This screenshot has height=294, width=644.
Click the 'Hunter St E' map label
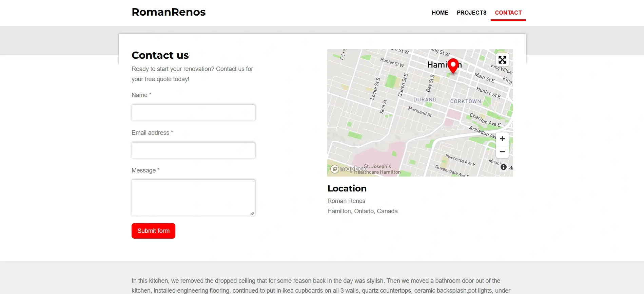click(488, 92)
